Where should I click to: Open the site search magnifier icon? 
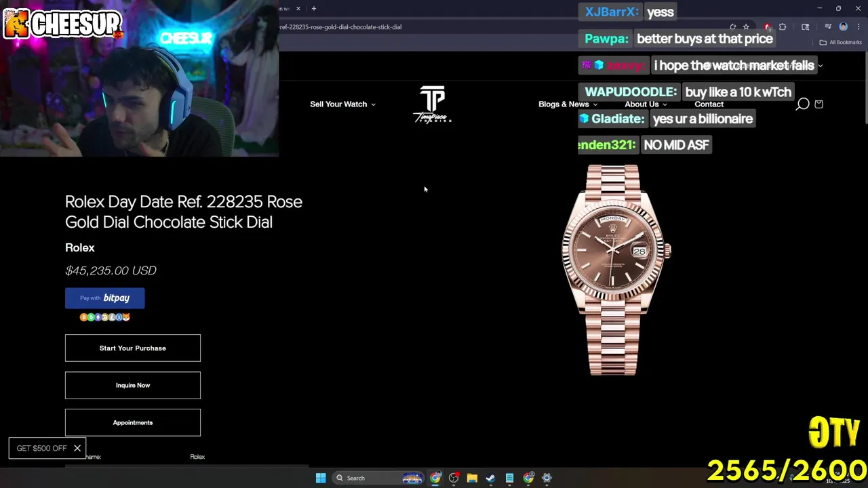point(802,104)
